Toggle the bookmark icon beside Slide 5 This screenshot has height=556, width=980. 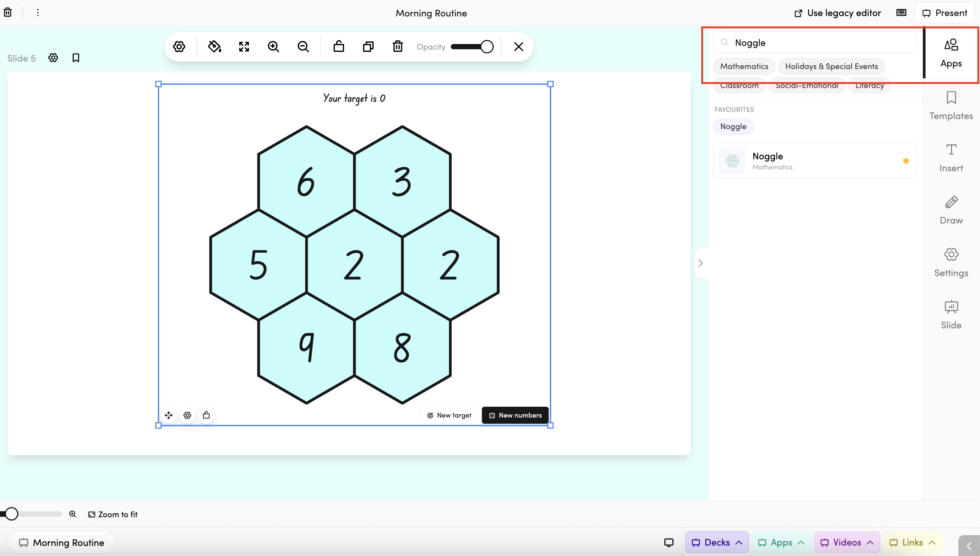coord(76,58)
